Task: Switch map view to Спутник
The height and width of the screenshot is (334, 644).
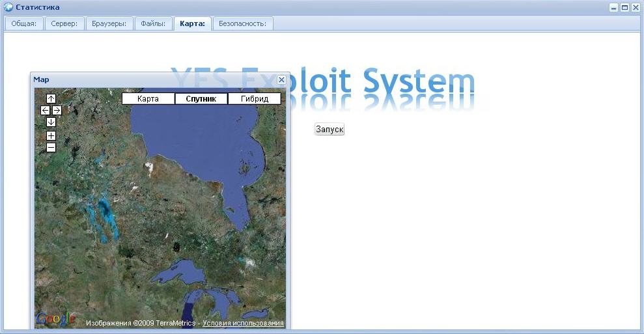Action: pyautogui.click(x=201, y=98)
